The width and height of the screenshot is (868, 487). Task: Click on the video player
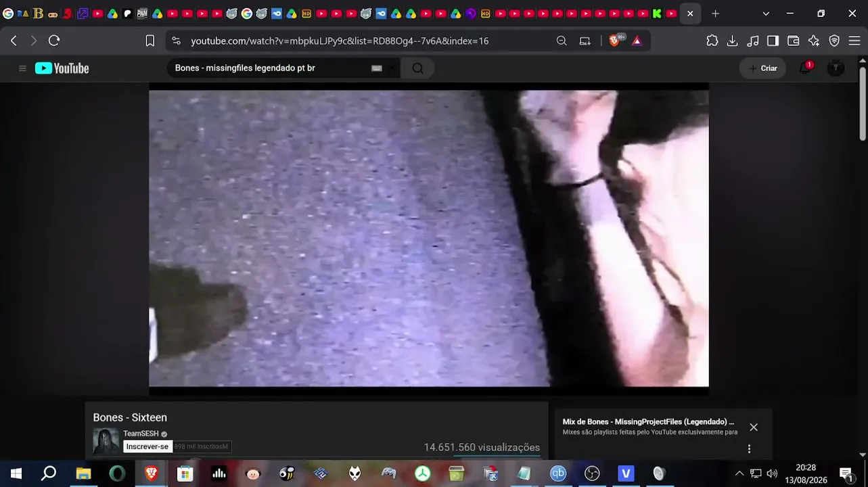[429, 238]
